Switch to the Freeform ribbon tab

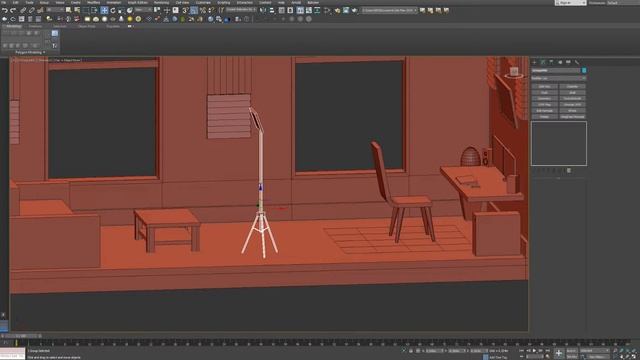coord(35,26)
